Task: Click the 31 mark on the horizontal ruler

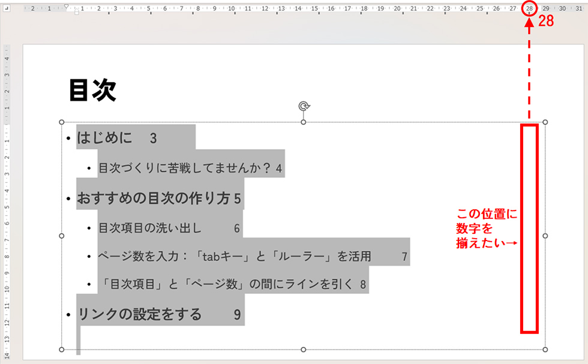Action: 579,8
